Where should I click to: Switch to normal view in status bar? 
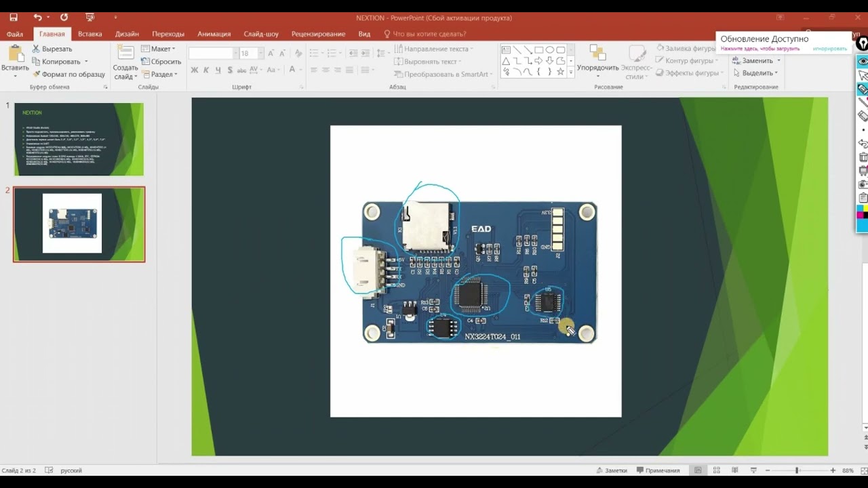click(697, 470)
